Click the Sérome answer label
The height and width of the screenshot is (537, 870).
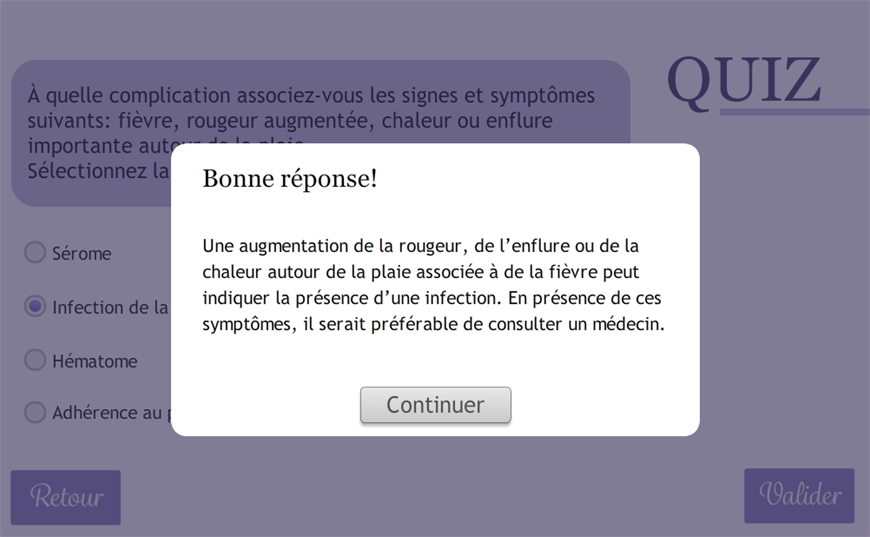[x=82, y=254]
